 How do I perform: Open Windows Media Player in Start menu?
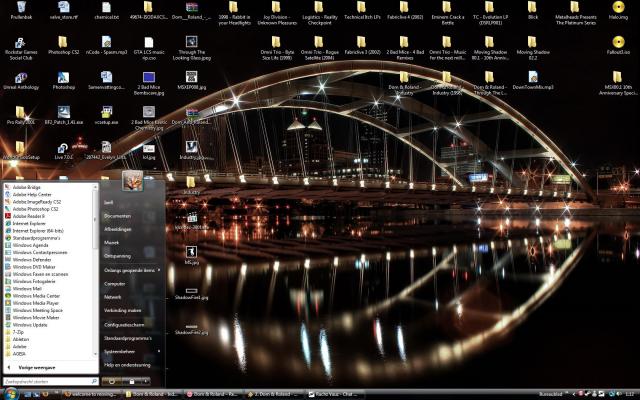[x=36, y=303]
